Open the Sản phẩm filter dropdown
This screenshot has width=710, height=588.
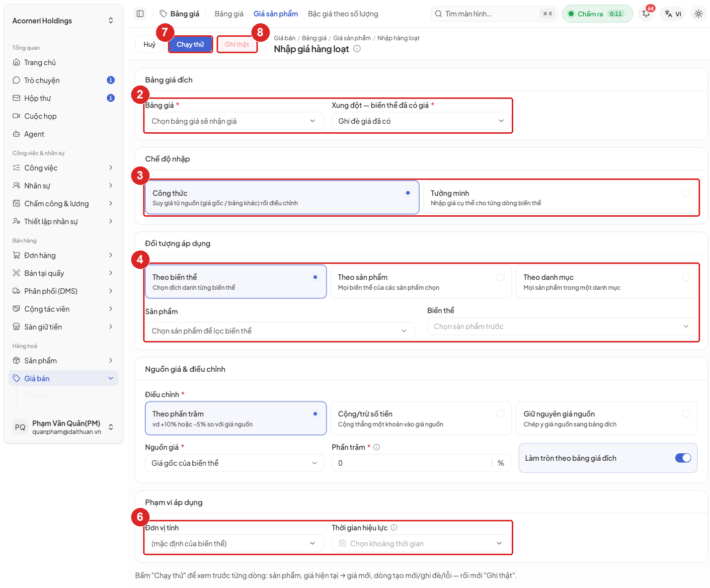[x=280, y=331]
